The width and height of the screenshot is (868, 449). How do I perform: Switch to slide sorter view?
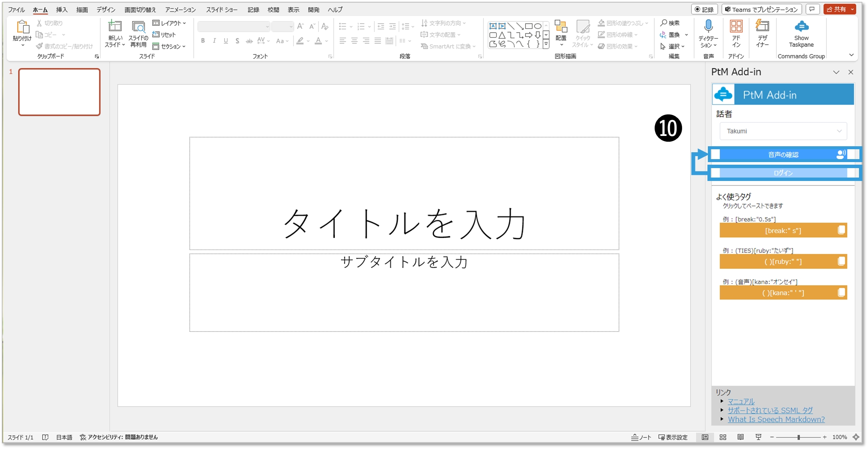(x=723, y=437)
